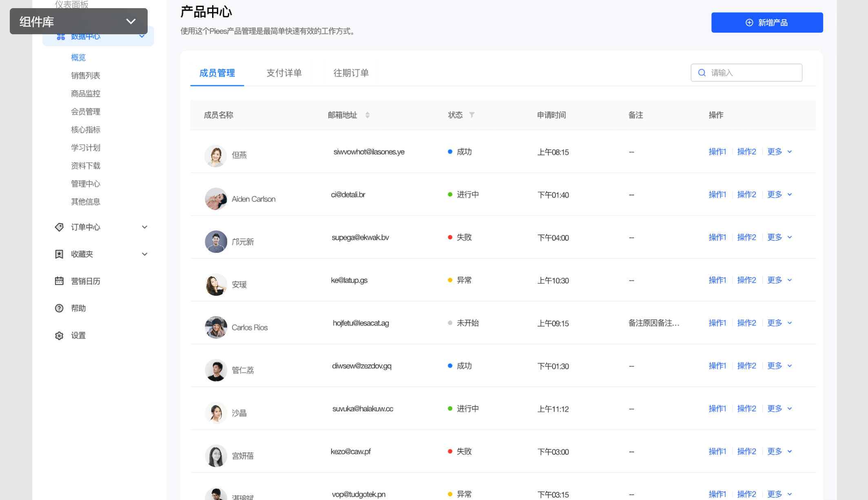This screenshot has width=868, height=500.
Task: Click the email ci@detali.br
Action: 348,195
